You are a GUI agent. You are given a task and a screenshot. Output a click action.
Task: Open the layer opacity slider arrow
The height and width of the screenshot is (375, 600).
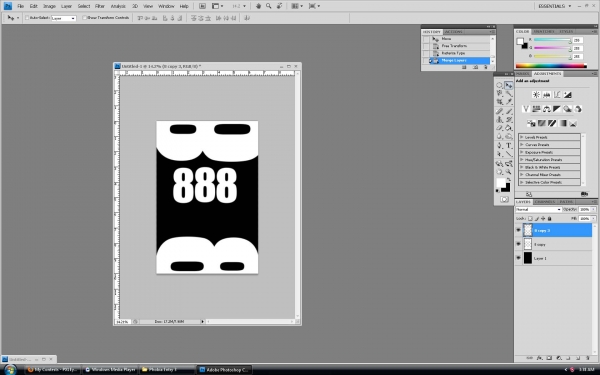click(x=594, y=210)
